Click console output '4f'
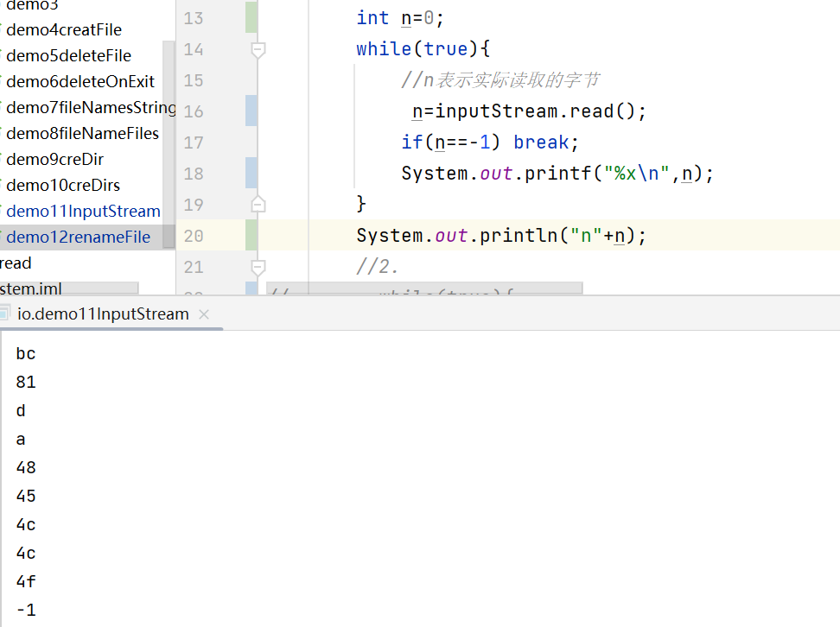840x627 pixels. [x=26, y=581]
